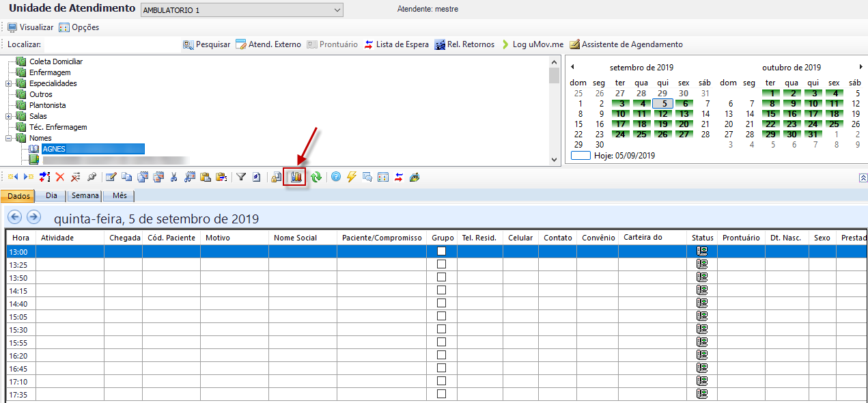Go to previous month in calendar

572,67
